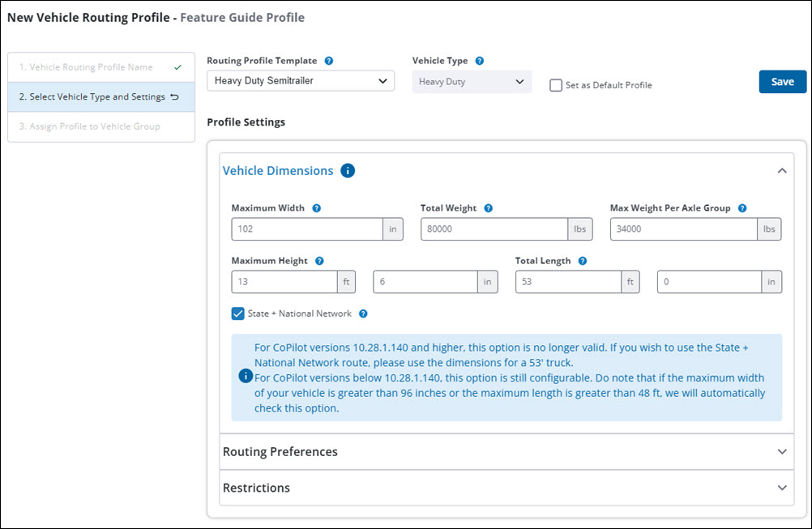Viewport: 812px width, 529px height.
Task: Click the info icon beside Vehicle Dimensions heading
Action: pos(347,170)
